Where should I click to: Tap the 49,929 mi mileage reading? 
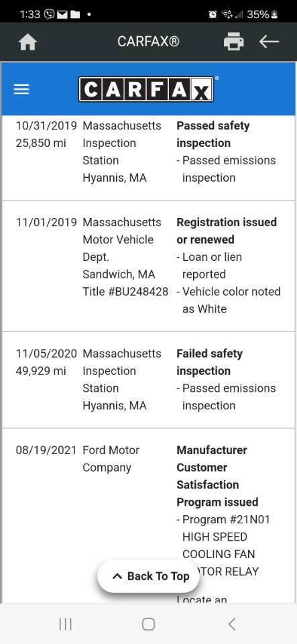click(x=41, y=371)
